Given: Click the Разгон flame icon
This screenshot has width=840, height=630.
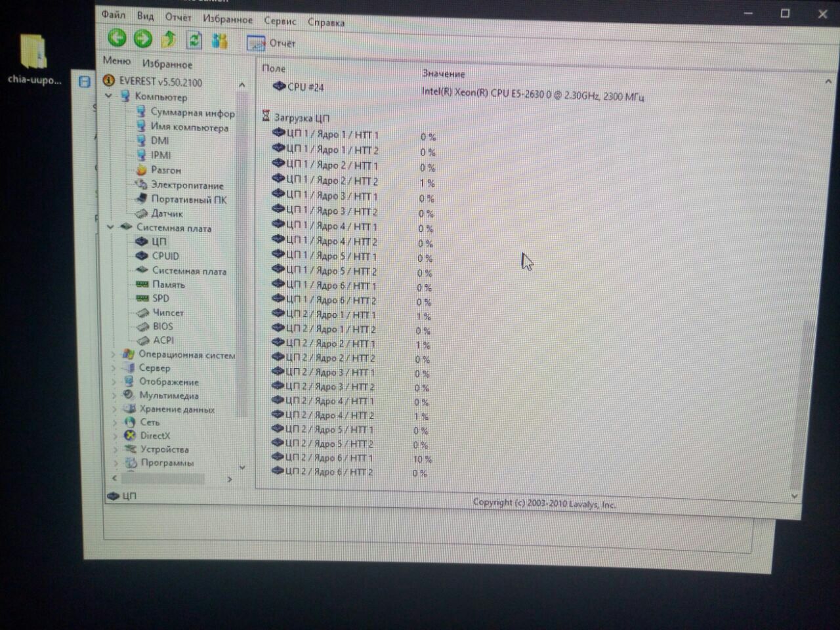Looking at the screenshot, I should click(141, 169).
